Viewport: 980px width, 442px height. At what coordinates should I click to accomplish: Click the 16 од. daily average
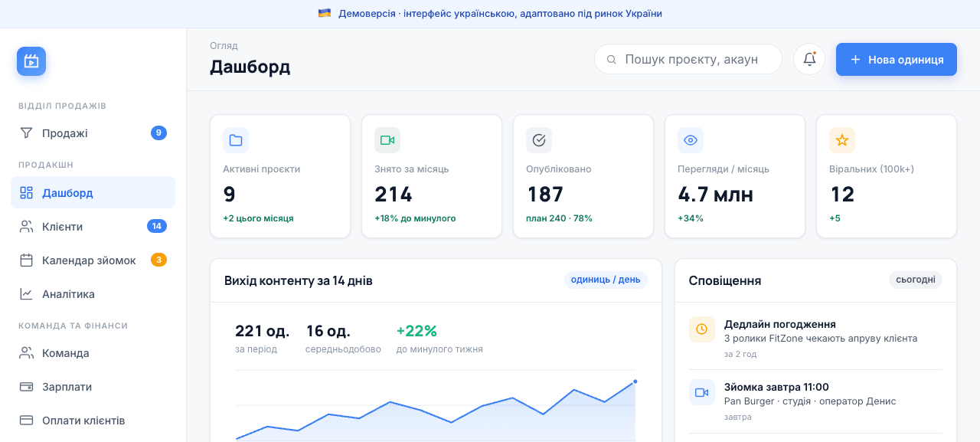(328, 331)
